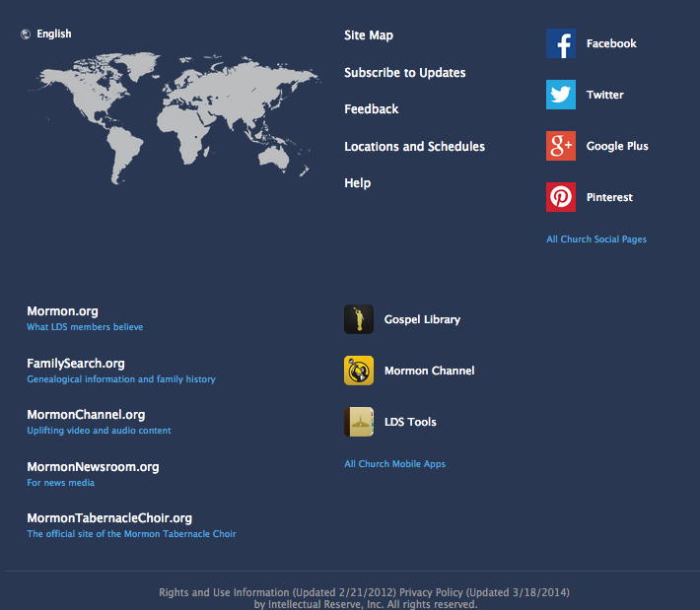Open Locations and Schedules
This screenshot has height=610, width=700.
(414, 147)
